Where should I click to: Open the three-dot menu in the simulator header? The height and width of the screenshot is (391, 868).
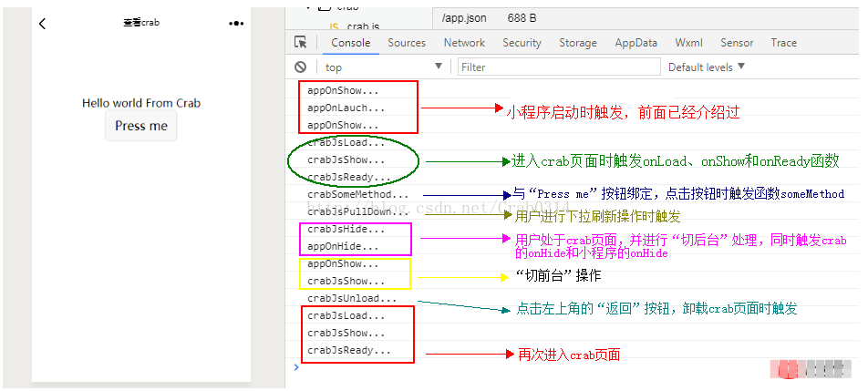point(236,23)
